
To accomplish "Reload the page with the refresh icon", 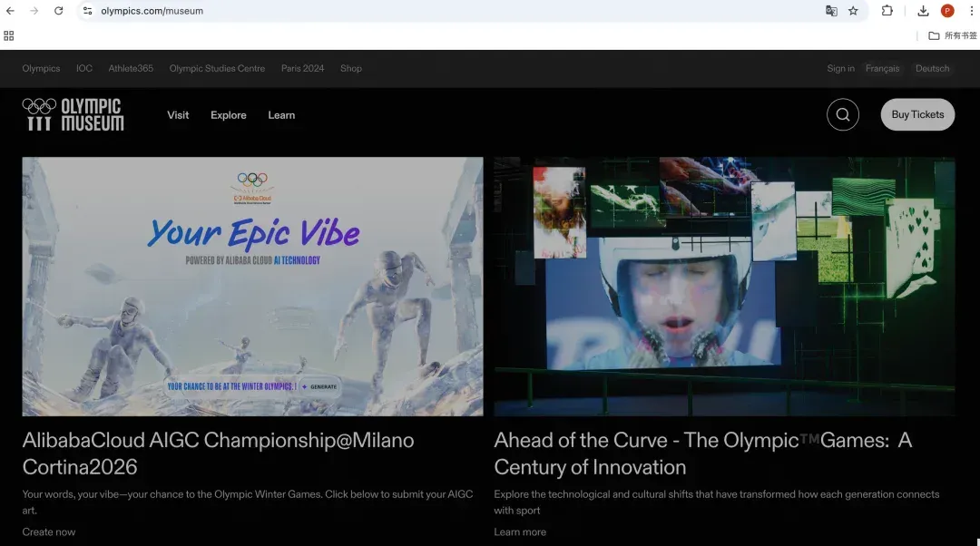I will (x=59, y=11).
